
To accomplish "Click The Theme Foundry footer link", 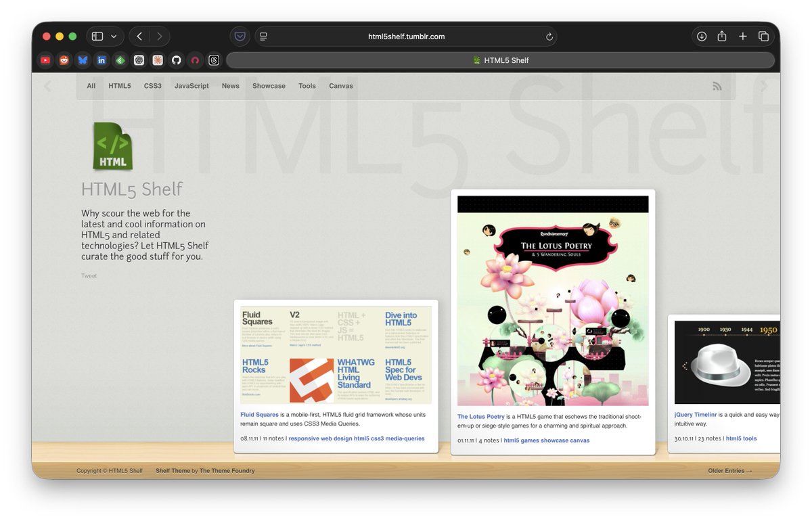I will [227, 471].
